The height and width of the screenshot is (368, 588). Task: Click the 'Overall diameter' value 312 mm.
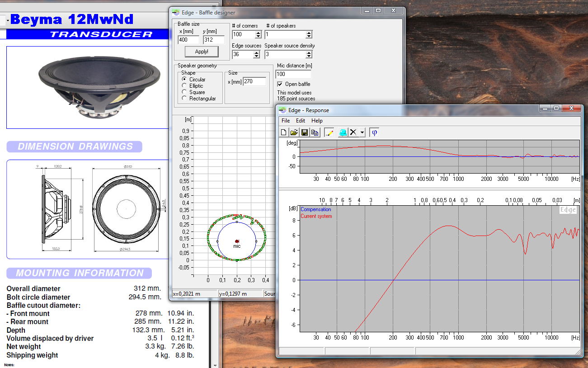(x=147, y=288)
